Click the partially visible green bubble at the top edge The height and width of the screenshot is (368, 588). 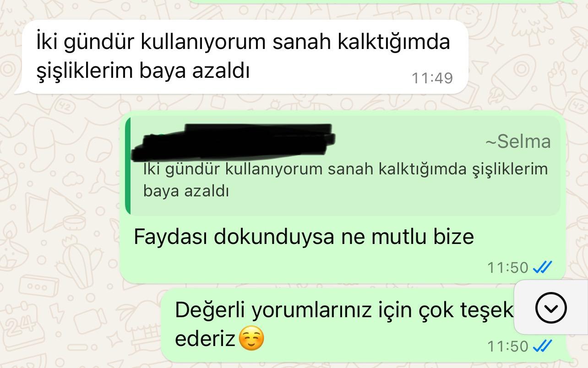(376, 2)
